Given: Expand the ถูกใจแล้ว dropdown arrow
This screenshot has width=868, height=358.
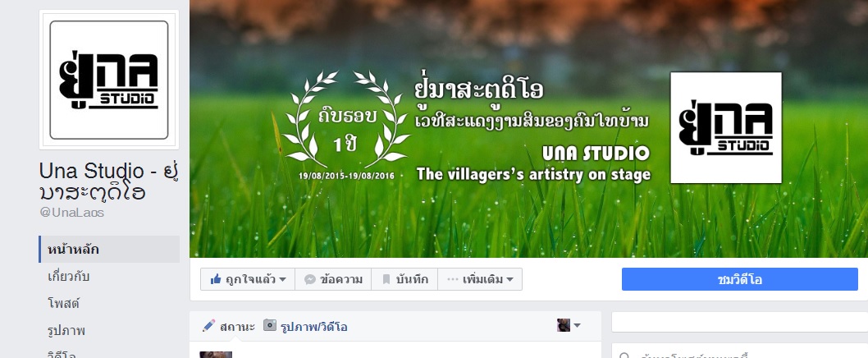Looking at the screenshot, I should coord(283,280).
